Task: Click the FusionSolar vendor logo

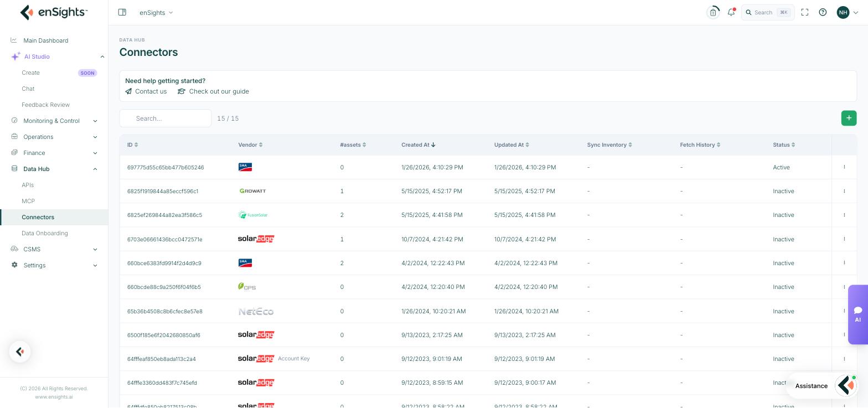Action: 253,215
